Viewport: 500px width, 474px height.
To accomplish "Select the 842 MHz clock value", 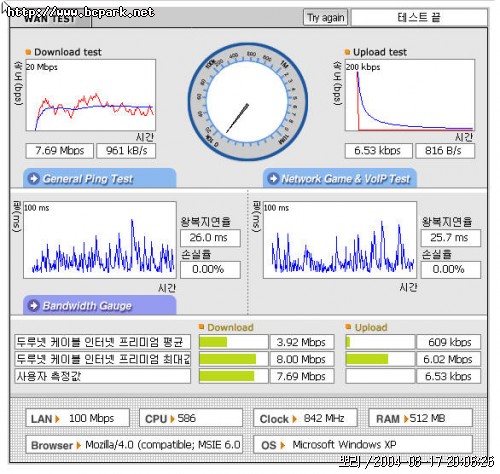I will click(324, 418).
